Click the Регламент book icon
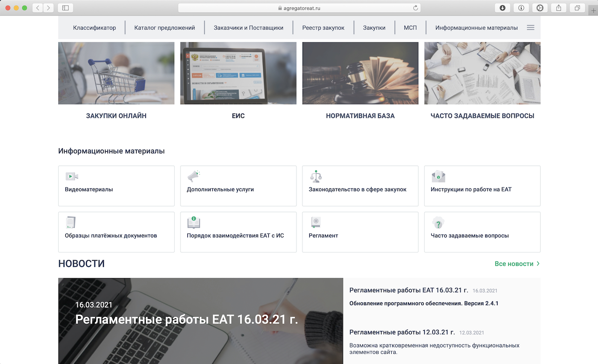 pyautogui.click(x=316, y=223)
